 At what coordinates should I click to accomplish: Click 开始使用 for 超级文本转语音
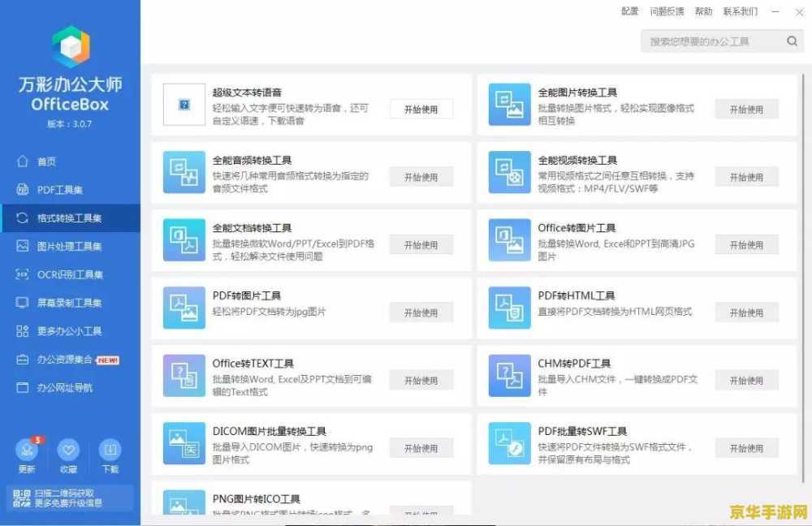pos(421,109)
